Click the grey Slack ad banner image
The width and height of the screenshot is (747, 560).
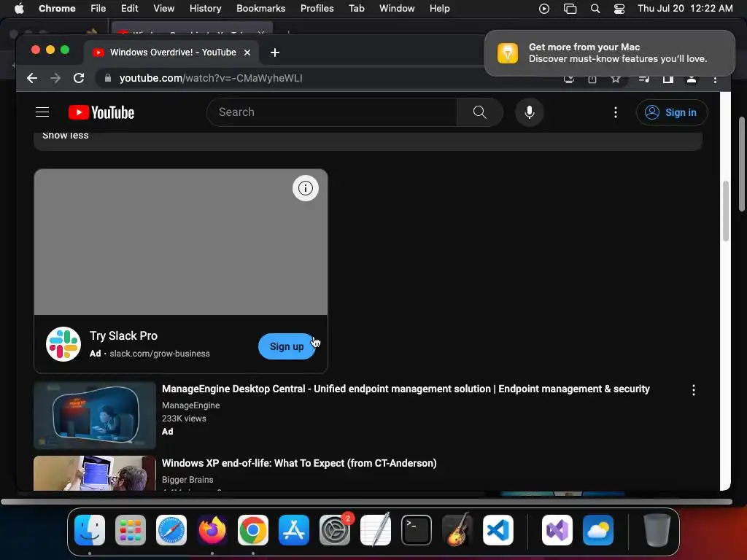click(x=181, y=242)
